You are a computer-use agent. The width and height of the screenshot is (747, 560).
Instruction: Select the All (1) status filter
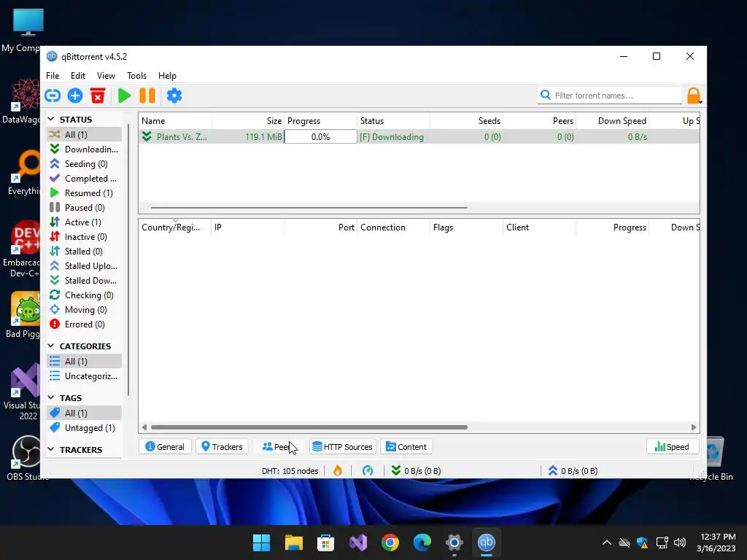[85, 134]
